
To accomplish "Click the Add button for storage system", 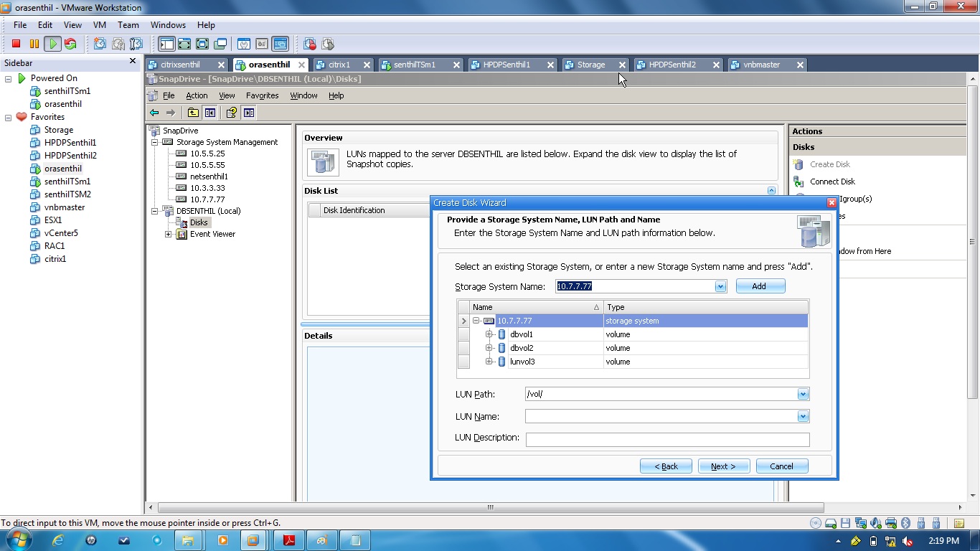I will 760,286.
